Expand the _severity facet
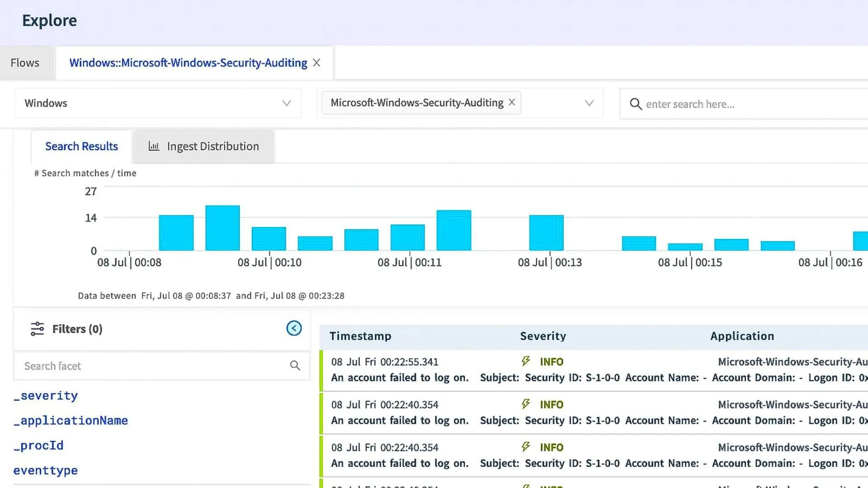 point(46,396)
